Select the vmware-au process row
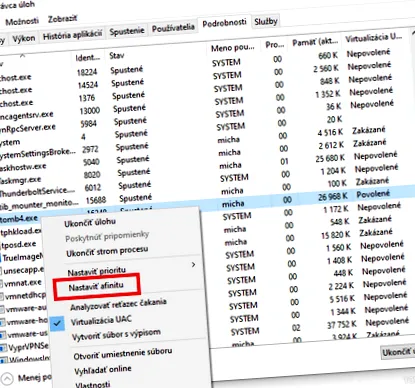The height and width of the screenshot is (388, 415). (x=27, y=309)
